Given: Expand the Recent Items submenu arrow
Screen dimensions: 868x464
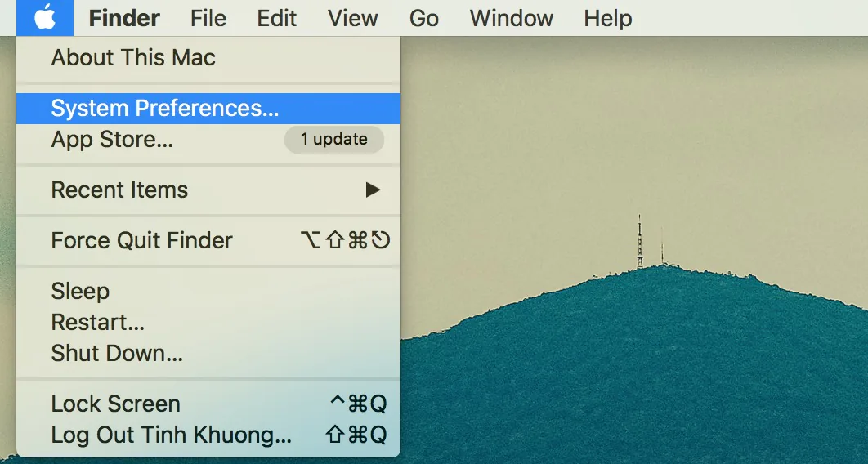Looking at the screenshot, I should [373, 190].
